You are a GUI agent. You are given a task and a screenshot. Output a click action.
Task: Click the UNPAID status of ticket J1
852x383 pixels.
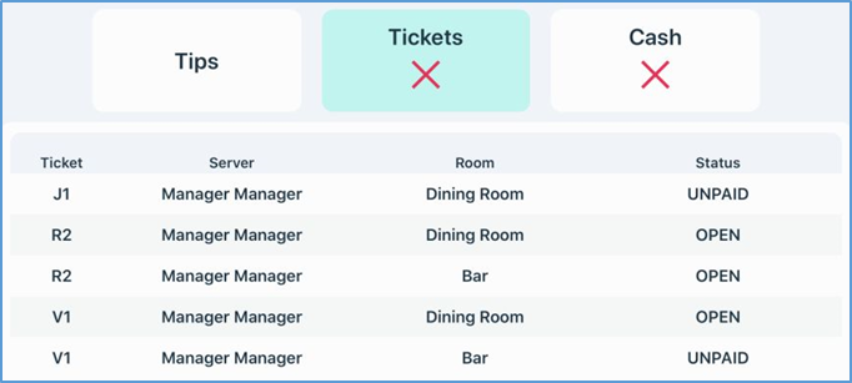click(x=718, y=194)
